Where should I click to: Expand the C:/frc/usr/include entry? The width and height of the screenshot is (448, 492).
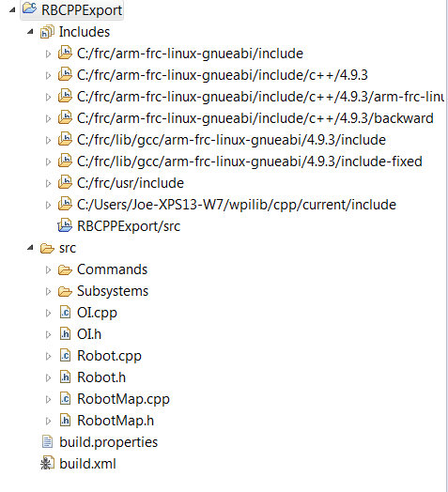(x=48, y=183)
